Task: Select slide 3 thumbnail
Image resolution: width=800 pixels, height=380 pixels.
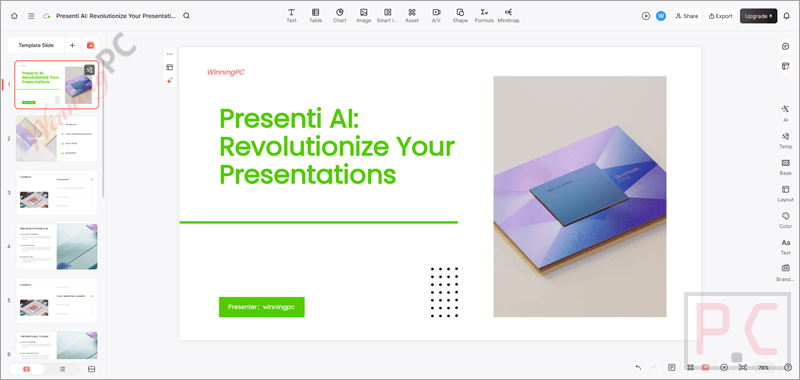Action: pos(57,192)
